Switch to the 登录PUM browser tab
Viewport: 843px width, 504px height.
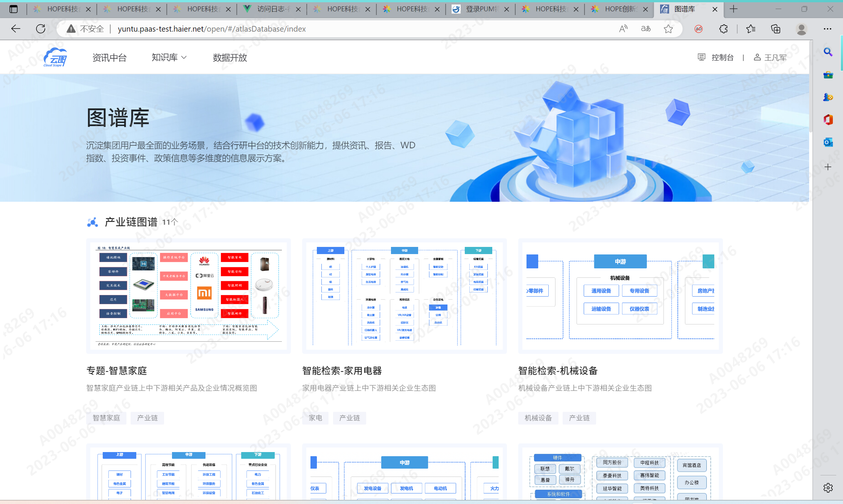coord(480,9)
